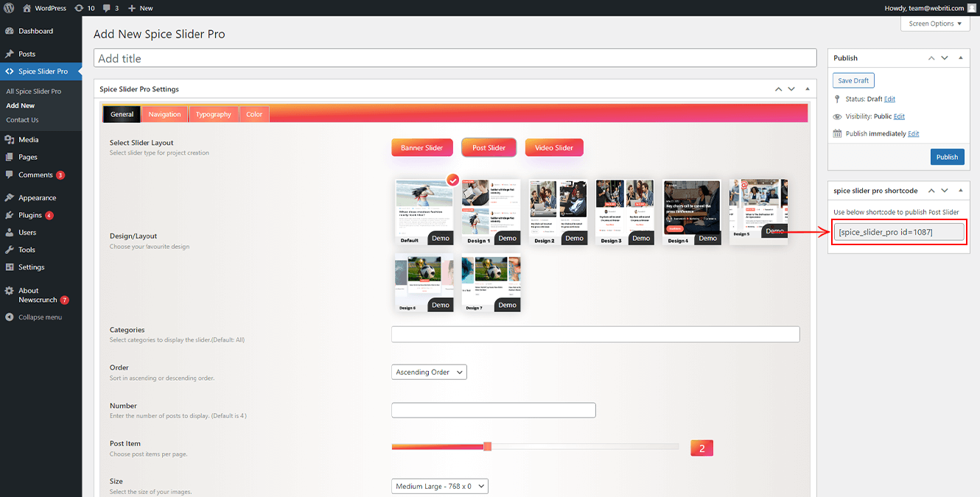Select the Design 7 thumbnail
This screenshot has height=497, width=980.
tap(491, 283)
